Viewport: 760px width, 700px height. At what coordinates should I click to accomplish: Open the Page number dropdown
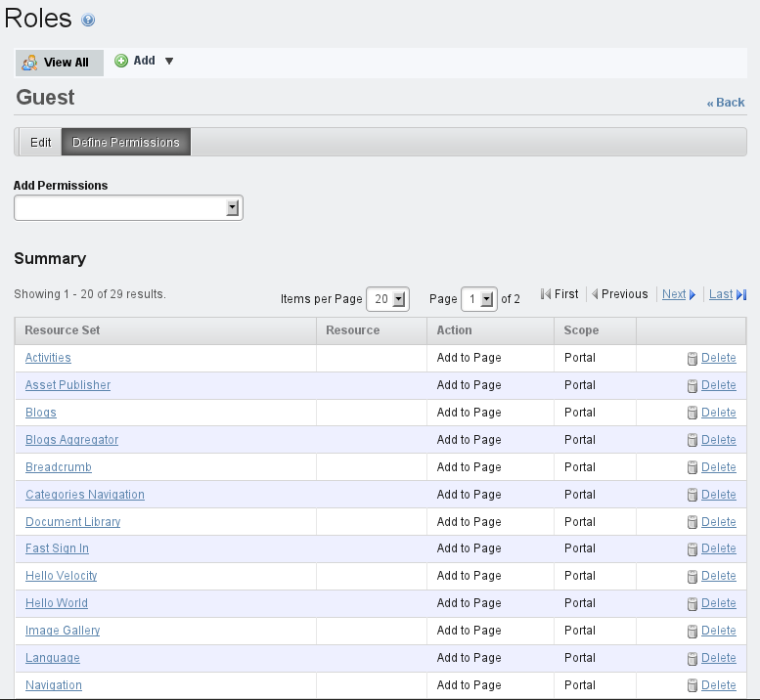[479, 299]
